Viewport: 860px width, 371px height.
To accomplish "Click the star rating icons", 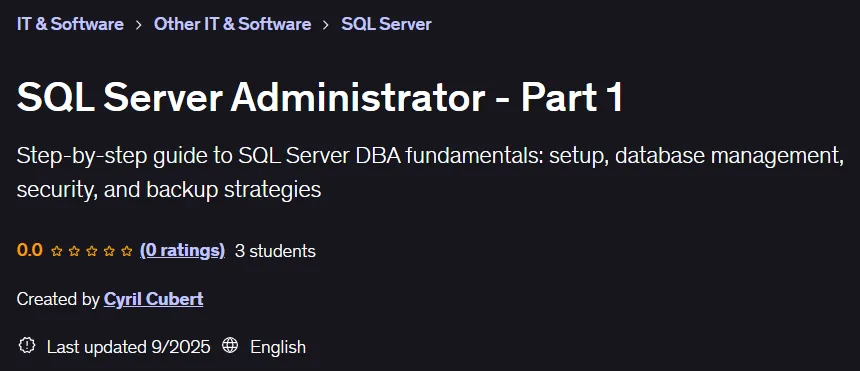I will (92, 251).
